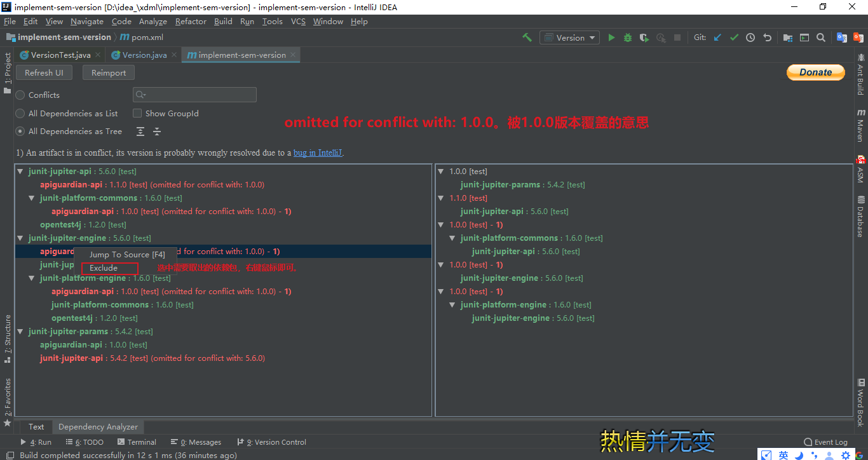The image size is (868, 460).
Task: Open the 'bug in IntelliJ' link
Action: pyautogui.click(x=318, y=153)
